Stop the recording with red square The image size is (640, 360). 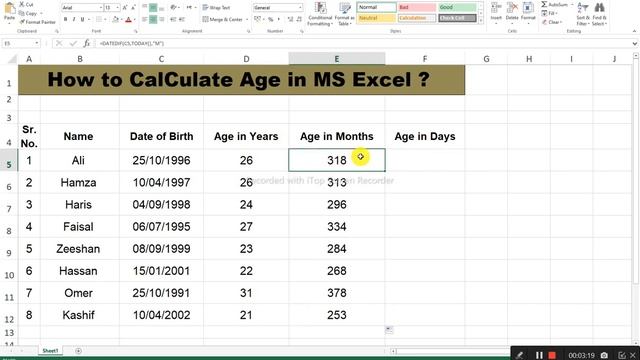coord(552,356)
